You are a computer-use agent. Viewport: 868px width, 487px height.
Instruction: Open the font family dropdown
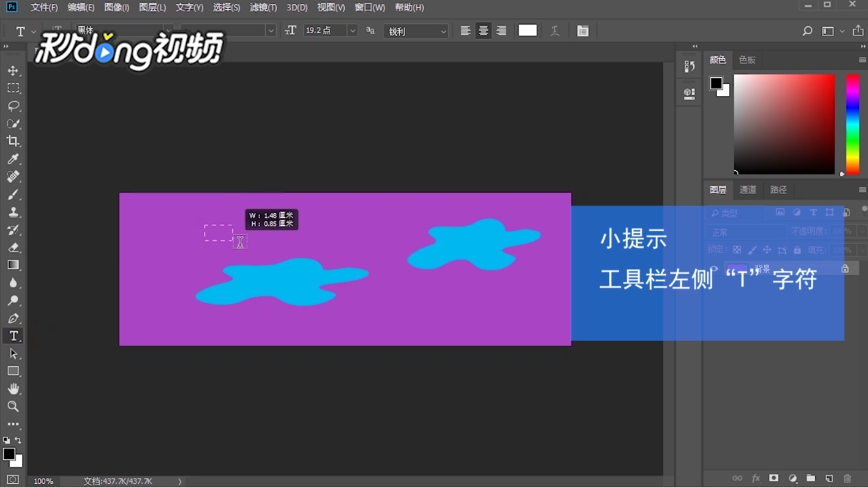[x=169, y=31]
